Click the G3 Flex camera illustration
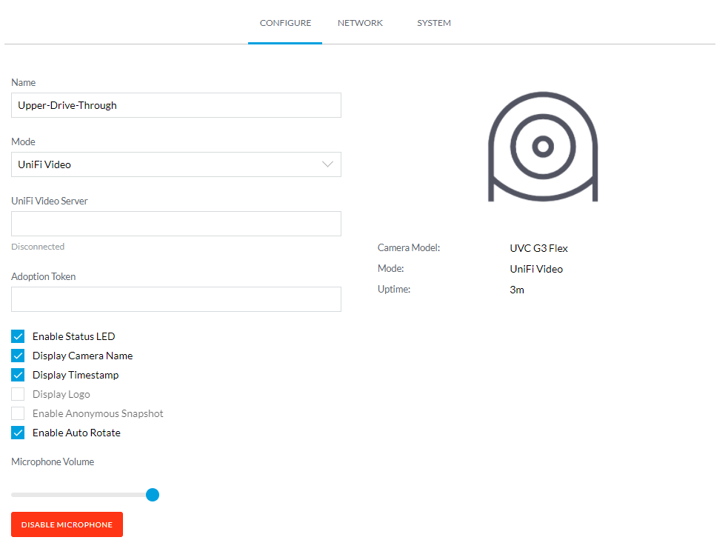 pos(543,147)
